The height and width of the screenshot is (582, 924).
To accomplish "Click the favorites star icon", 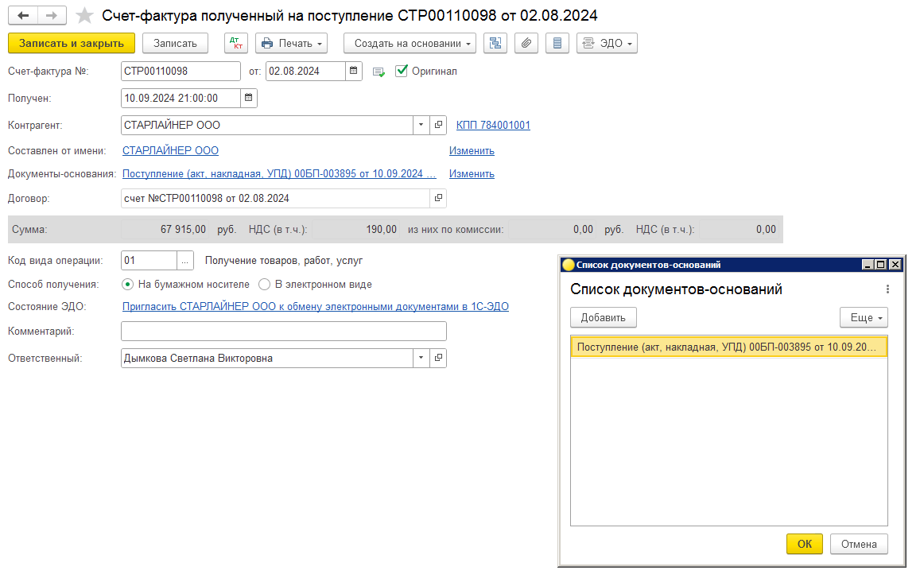I will tap(84, 16).
